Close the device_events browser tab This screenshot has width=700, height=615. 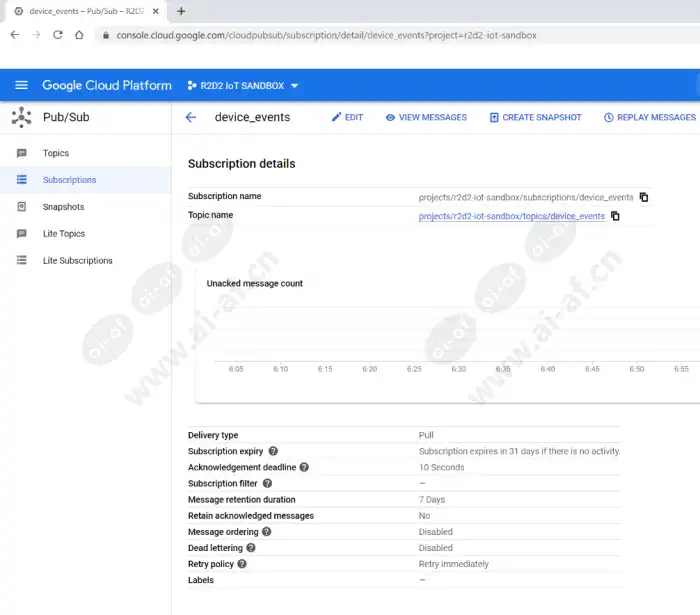(155, 11)
